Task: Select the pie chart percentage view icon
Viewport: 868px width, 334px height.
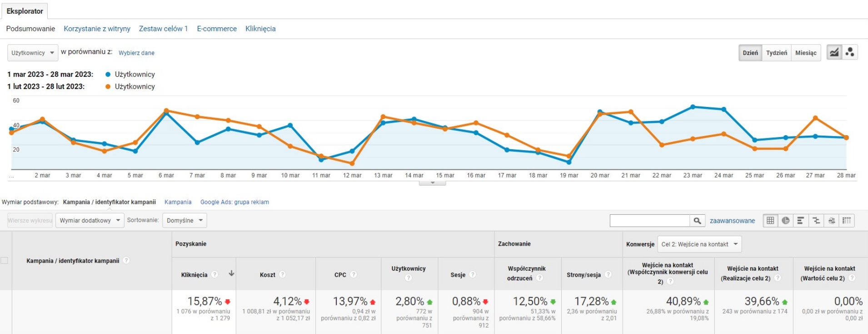Action: [786, 220]
